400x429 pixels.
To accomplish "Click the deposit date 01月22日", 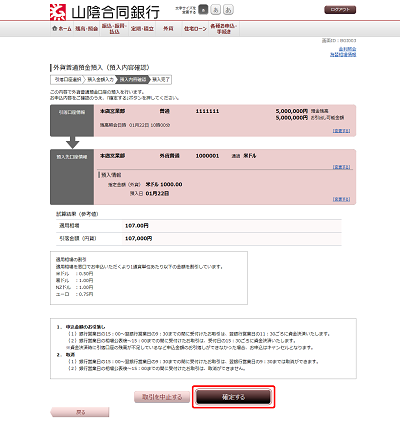I will coord(157,193).
